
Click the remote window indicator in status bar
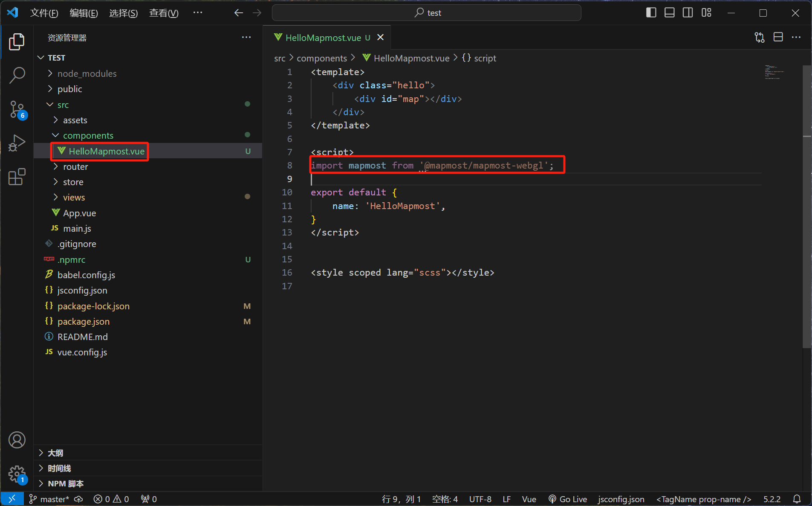(x=12, y=499)
